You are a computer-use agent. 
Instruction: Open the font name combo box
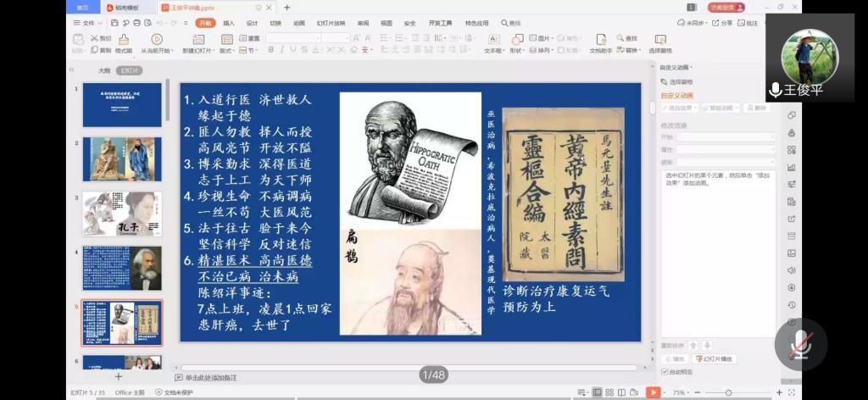(293, 38)
